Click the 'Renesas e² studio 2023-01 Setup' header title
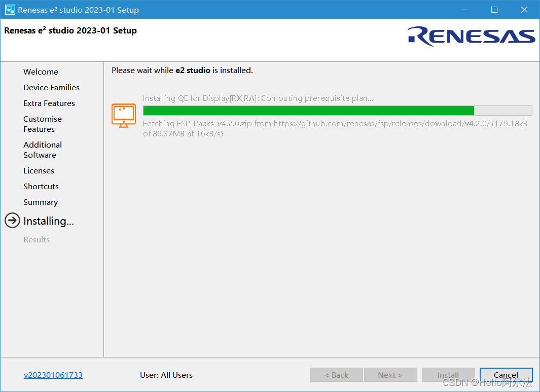 (70, 30)
